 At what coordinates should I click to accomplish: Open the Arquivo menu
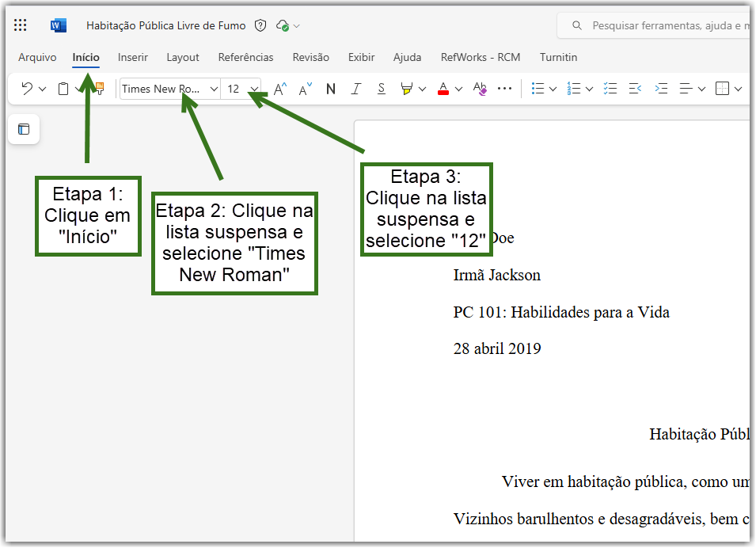[37, 57]
